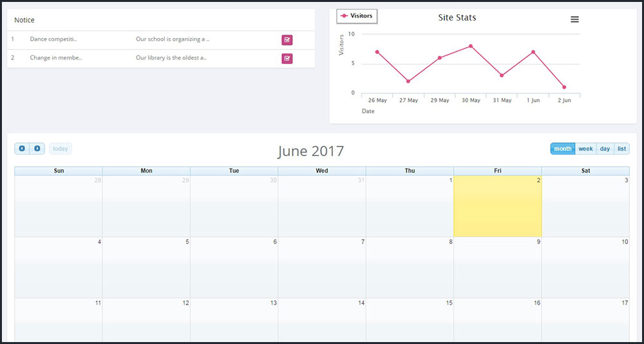644x344 pixels.
Task: Toggle the Visitors series legend
Action: (357, 16)
